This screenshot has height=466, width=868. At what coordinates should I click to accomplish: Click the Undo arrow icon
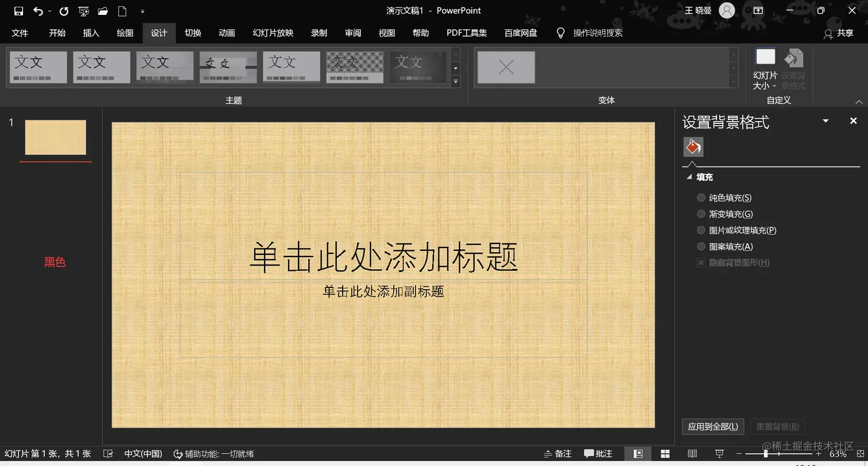pos(38,11)
